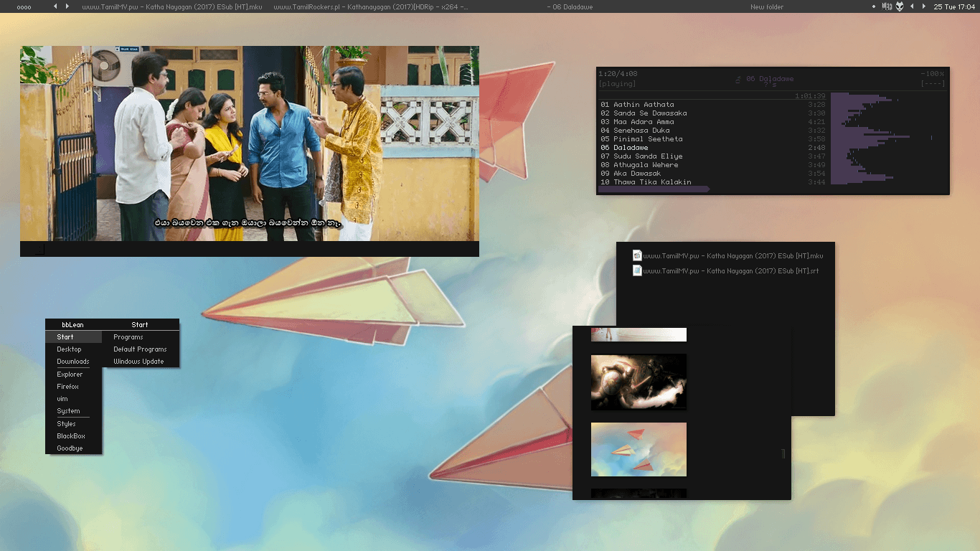The width and height of the screenshot is (980, 551).
Task: Launch Firefox from the bbLean menu
Action: [74, 387]
